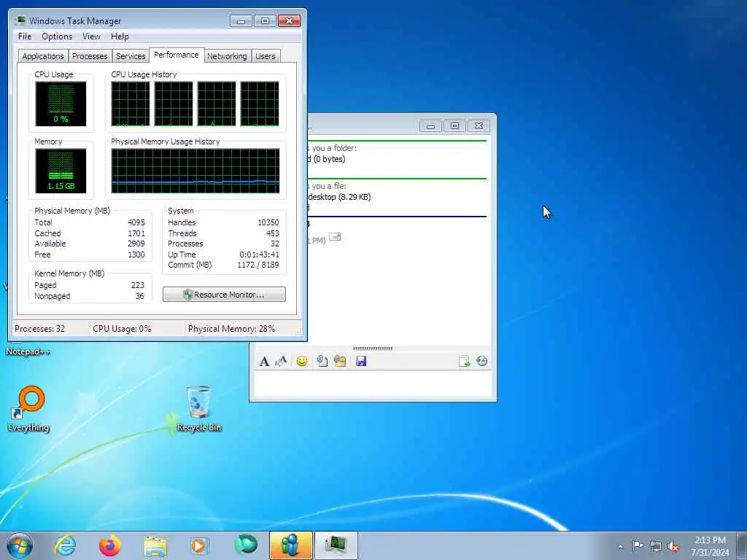747x560 pixels.
Task: Switch to the Applications tab
Action: pyautogui.click(x=43, y=56)
